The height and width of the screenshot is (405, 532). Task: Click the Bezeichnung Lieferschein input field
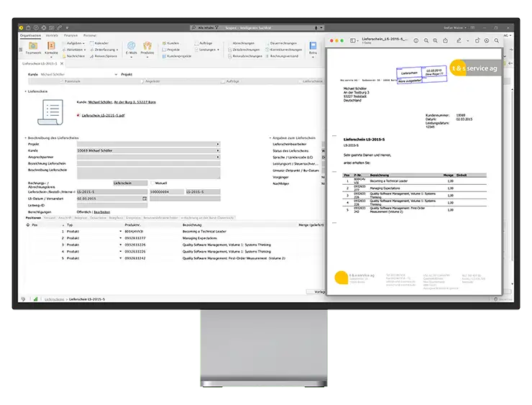coord(148,163)
